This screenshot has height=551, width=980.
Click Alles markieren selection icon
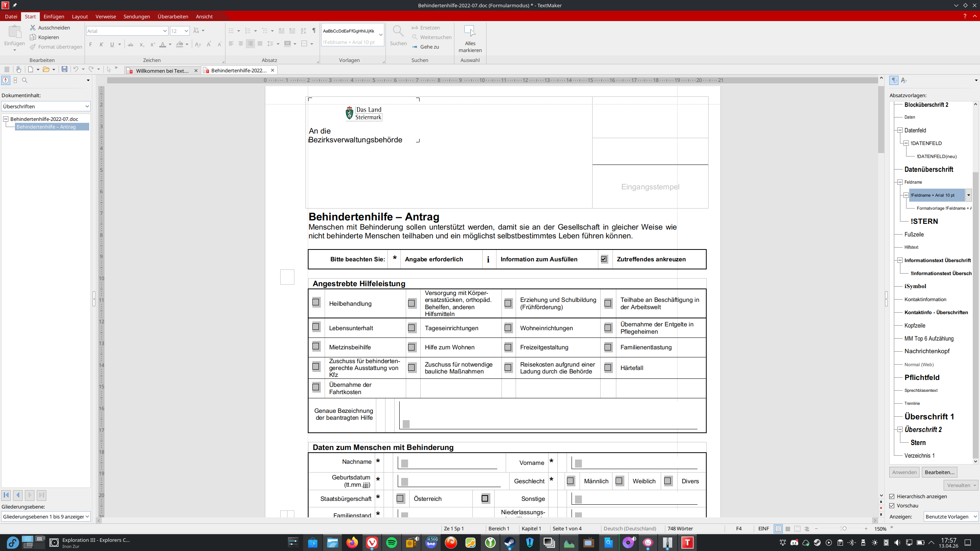(470, 31)
